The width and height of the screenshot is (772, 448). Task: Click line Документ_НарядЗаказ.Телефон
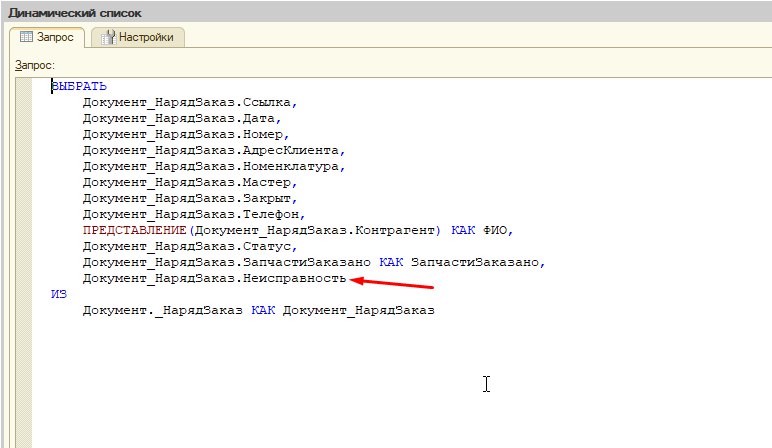[194, 214]
